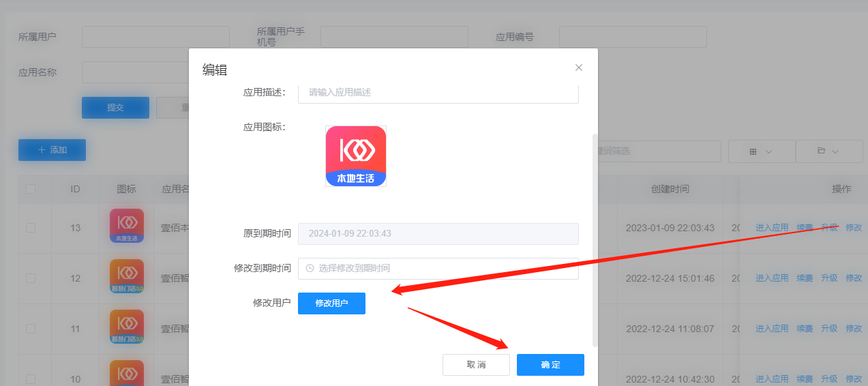
Task: Click 升级 in the 2023-01-09 row
Action: (829, 228)
